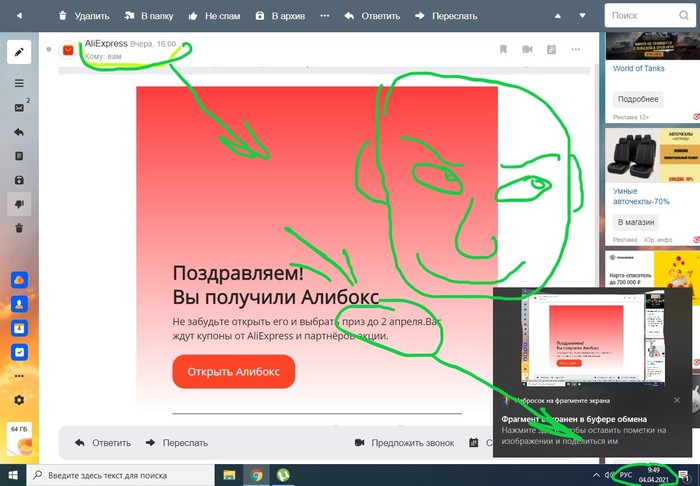Click the search magnifier icon
The height and width of the screenshot is (486, 700).
683,16
